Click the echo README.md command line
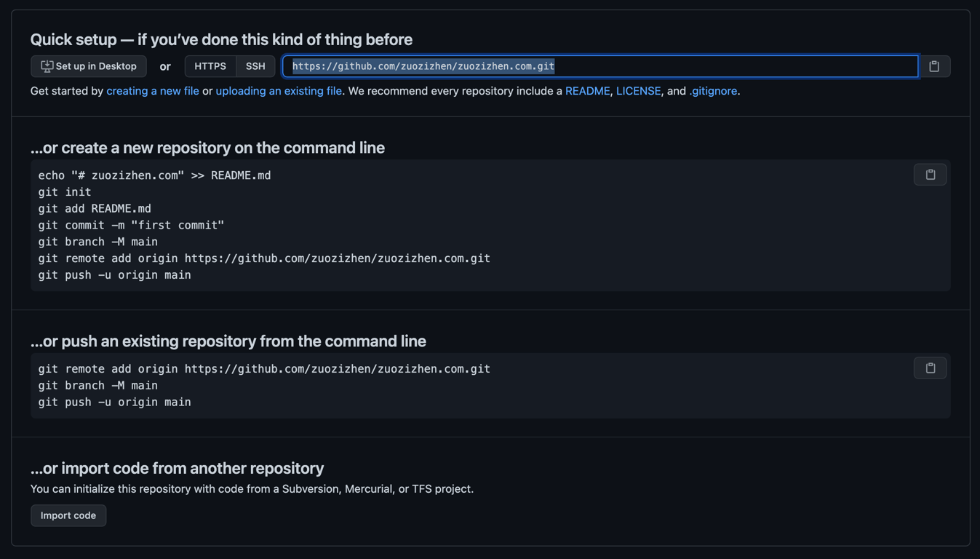This screenshot has width=980, height=559. click(154, 175)
